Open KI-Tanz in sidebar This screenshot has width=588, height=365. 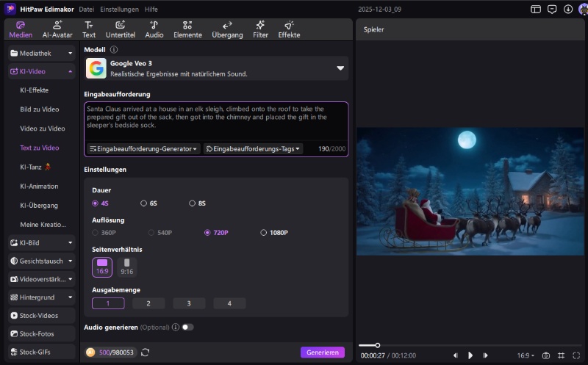click(35, 167)
